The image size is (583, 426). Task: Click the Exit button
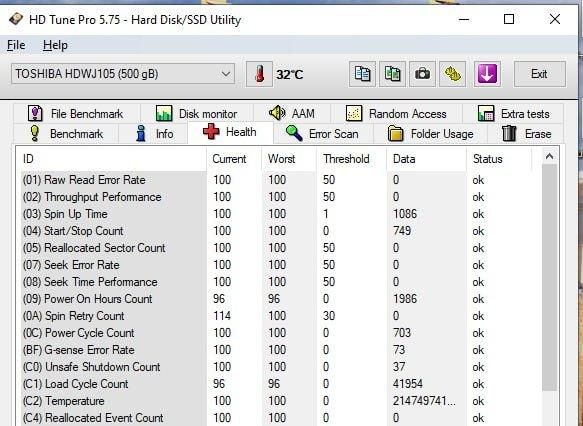pyautogui.click(x=539, y=74)
